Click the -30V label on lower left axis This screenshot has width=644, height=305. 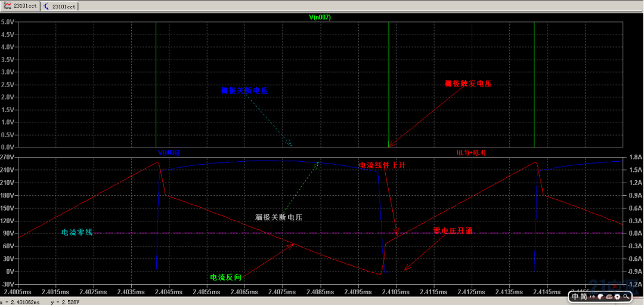pyautogui.click(x=8, y=285)
